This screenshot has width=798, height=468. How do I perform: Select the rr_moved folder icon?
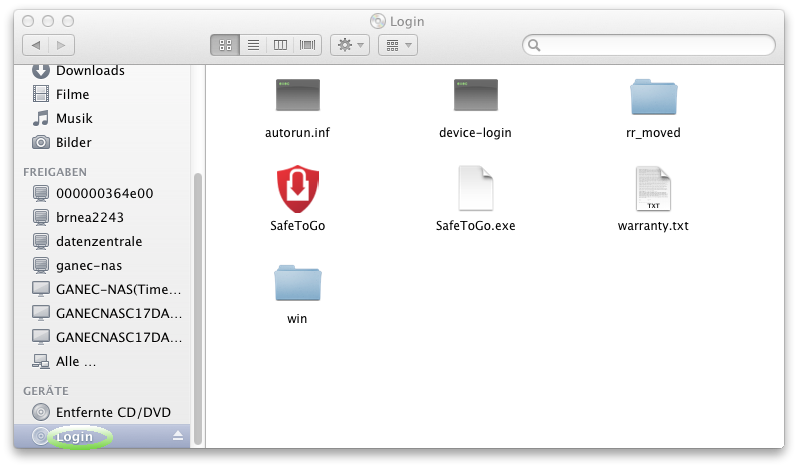pos(653,97)
